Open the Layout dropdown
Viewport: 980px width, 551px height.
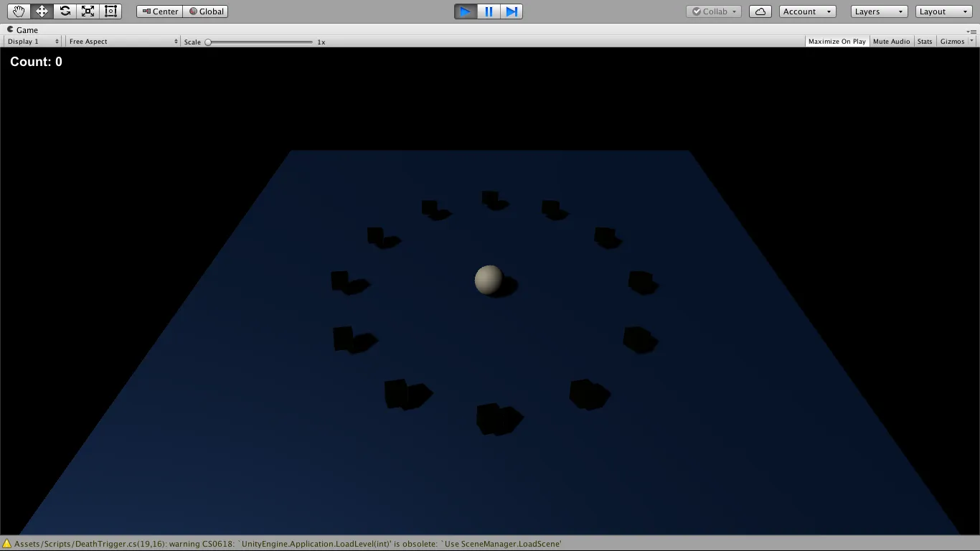[x=944, y=11]
